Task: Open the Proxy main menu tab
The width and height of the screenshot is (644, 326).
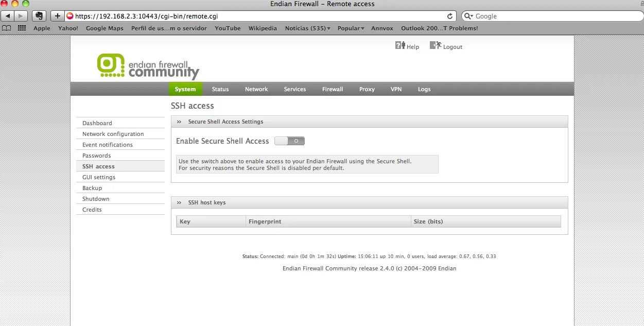Action: tap(367, 89)
